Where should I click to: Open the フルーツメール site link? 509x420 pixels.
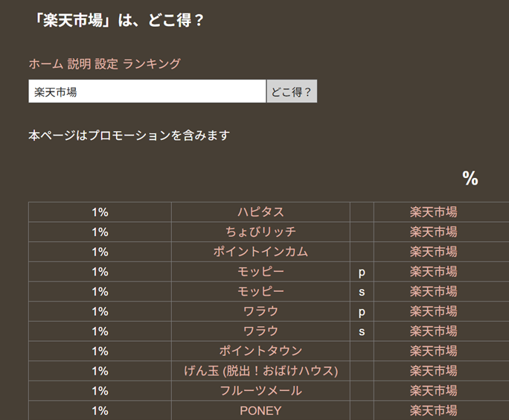coord(260,390)
